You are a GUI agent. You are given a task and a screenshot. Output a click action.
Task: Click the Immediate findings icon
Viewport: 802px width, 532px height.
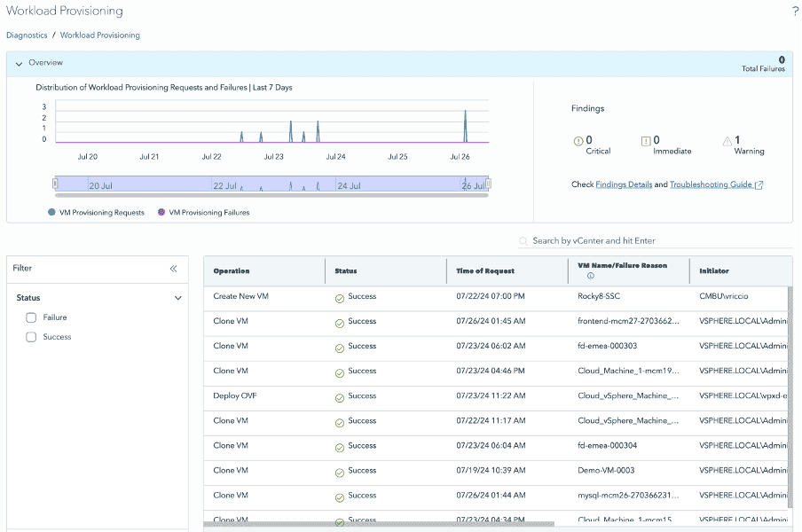pos(646,140)
